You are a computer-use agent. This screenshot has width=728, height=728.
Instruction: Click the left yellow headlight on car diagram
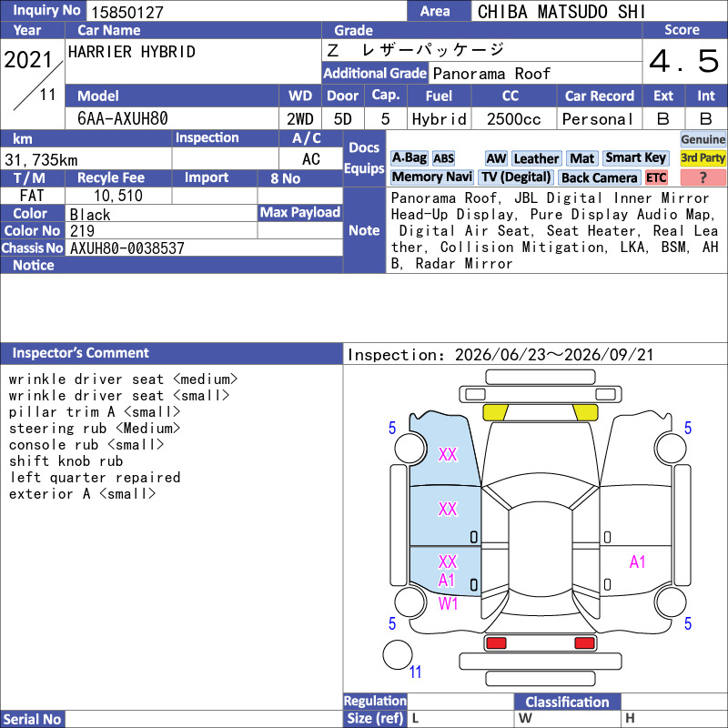click(495, 412)
